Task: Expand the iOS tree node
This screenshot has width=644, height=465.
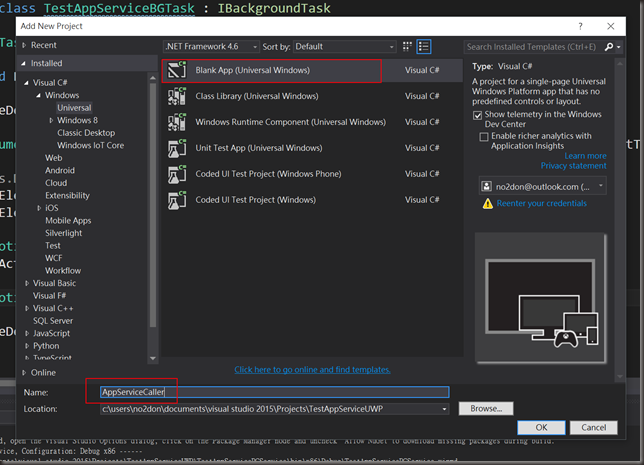Action: click(x=39, y=208)
